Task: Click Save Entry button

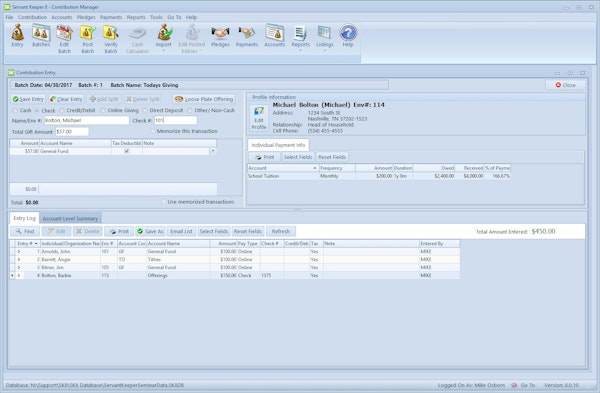Action: point(28,99)
